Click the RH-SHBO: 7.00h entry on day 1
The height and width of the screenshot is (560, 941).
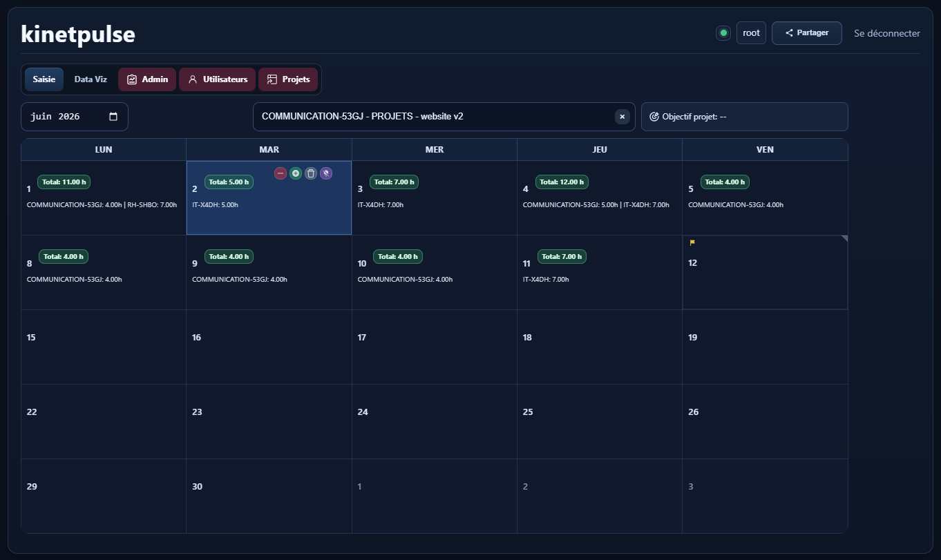point(152,205)
